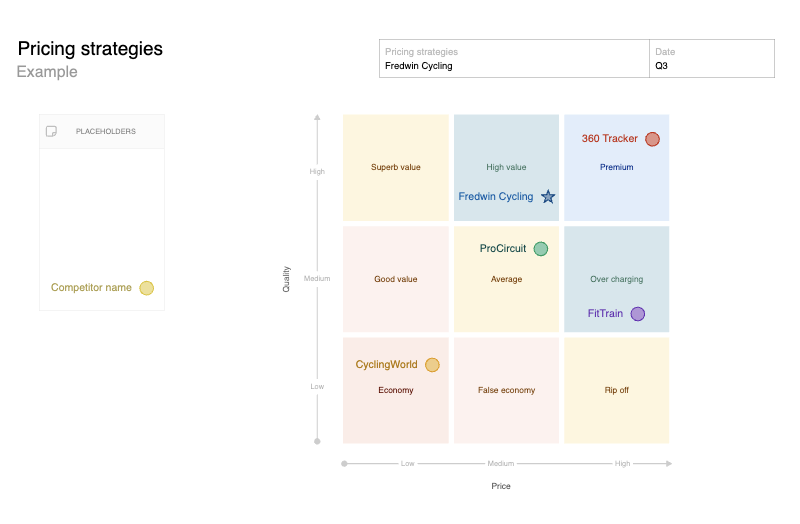800x524 pixels.
Task: Select the Good value cell
Action: (x=396, y=279)
